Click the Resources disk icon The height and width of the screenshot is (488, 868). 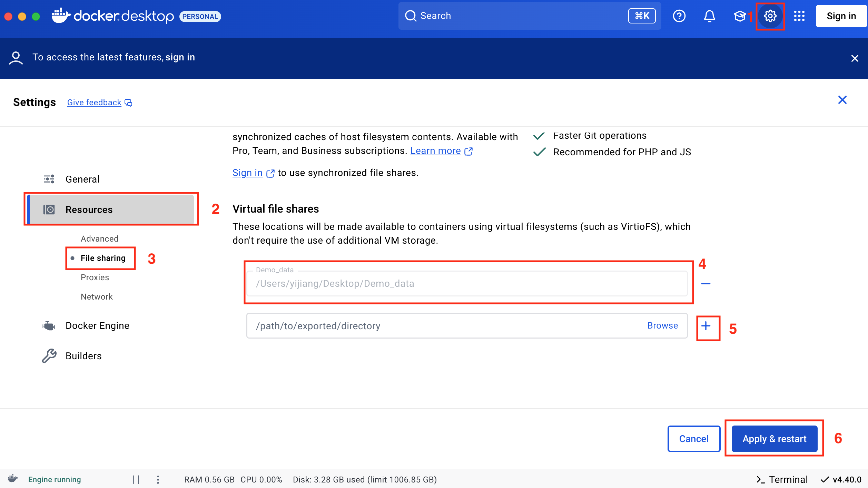pos(49,209)
